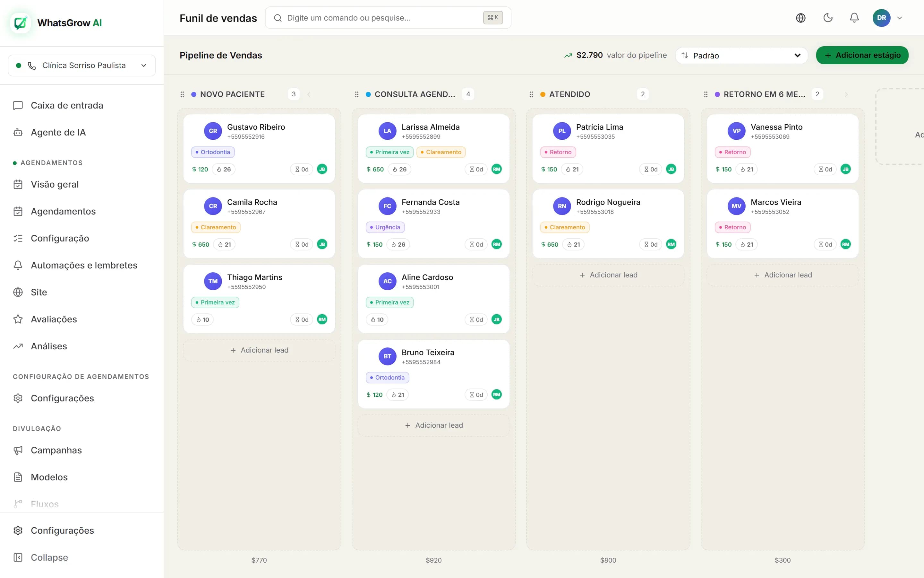Image resolution: width=924 pixels, height=578 pixels.
Task: Click the PL avatar on Patrícia Lima card
Action: [x=562, y=131]
